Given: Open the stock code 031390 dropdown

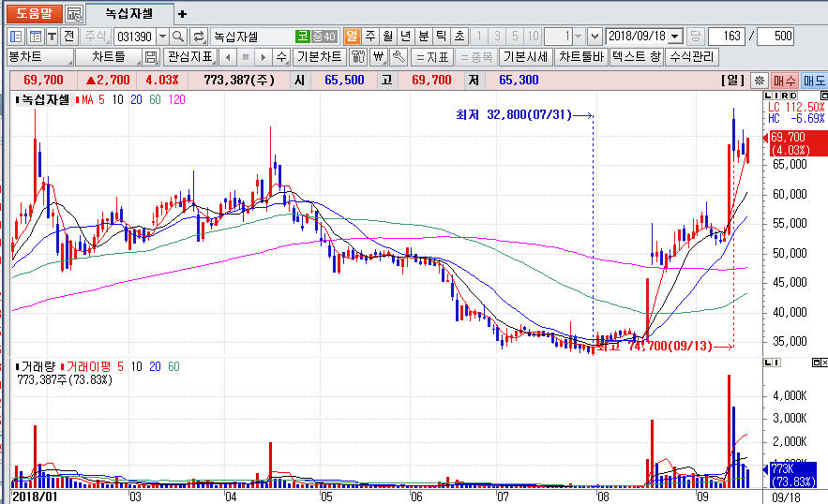Looking at the screenshot, I should tap(163, 37).
